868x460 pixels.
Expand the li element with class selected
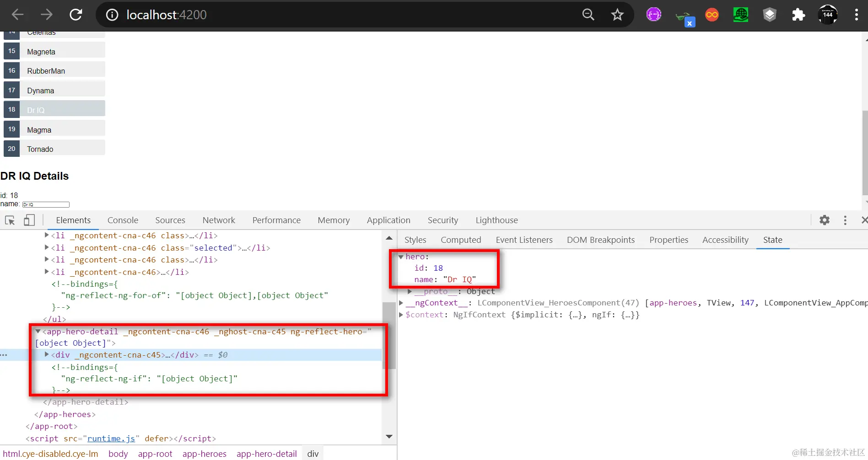tap(47, 247)
